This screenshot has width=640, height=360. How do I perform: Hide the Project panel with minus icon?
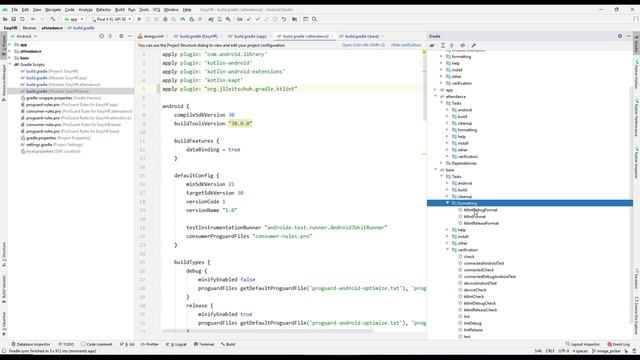click(130, 36)
